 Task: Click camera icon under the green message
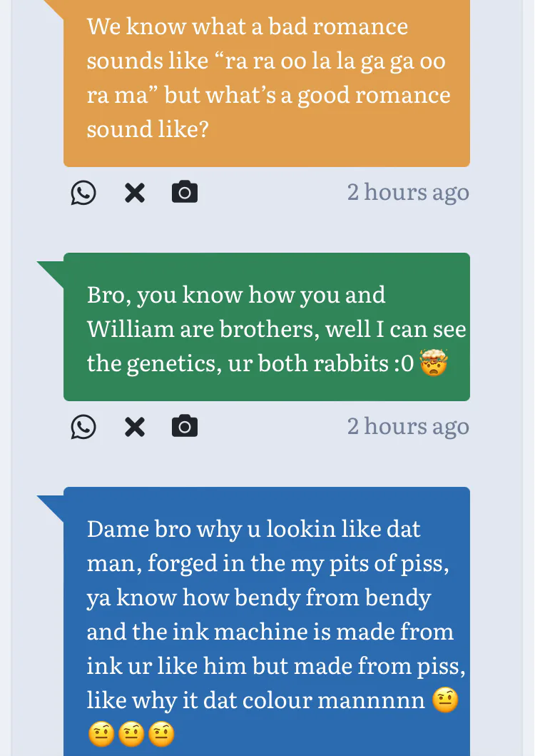pyautogui.click(x=185, y=427)
